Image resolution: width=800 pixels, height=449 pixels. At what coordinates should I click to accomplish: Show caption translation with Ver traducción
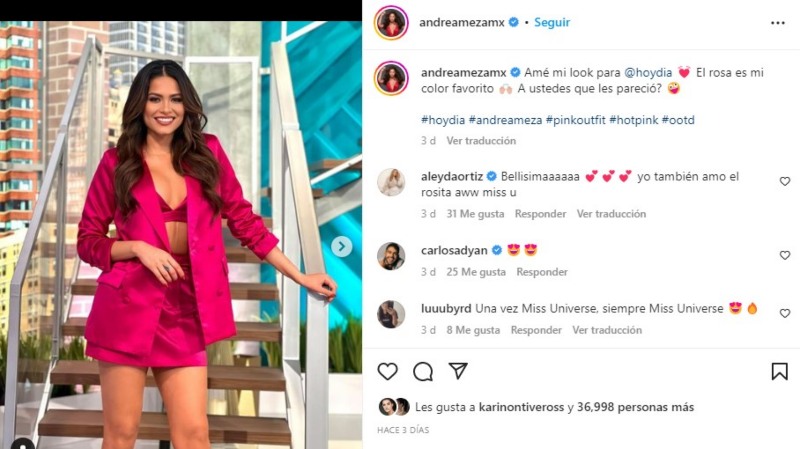tap(481, 141)
